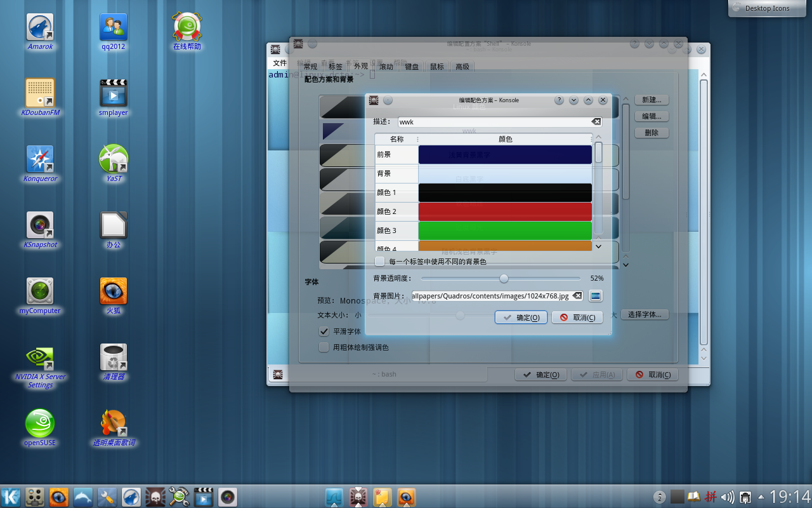
Task: Launch the qq2012 desktop icon
Action: 114,30
